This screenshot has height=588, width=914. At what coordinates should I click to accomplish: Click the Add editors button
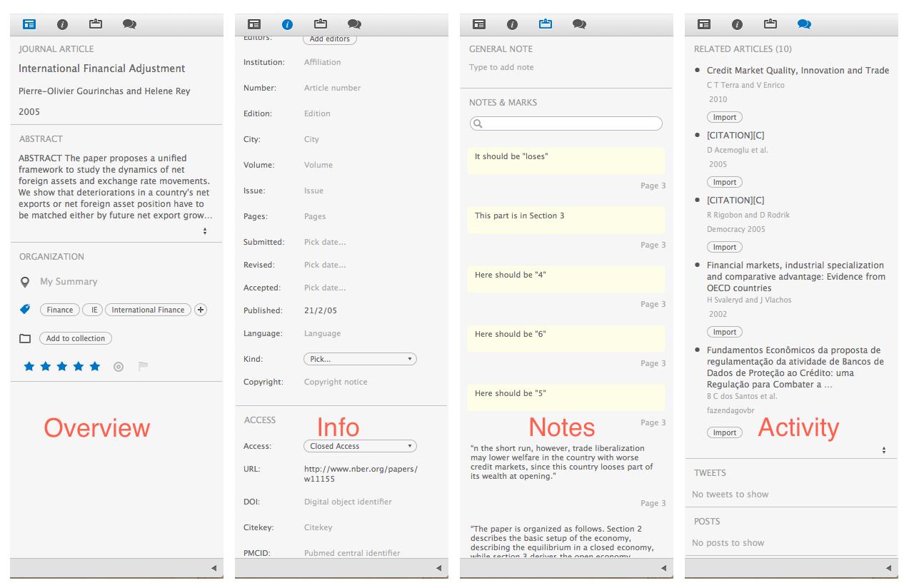(x=330, y=39)
